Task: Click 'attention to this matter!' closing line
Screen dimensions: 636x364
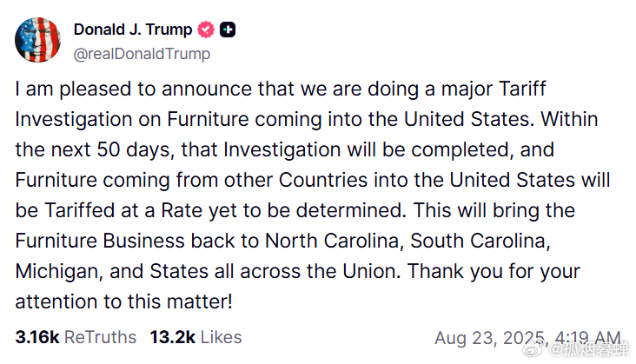Action: tap(123, 301)
